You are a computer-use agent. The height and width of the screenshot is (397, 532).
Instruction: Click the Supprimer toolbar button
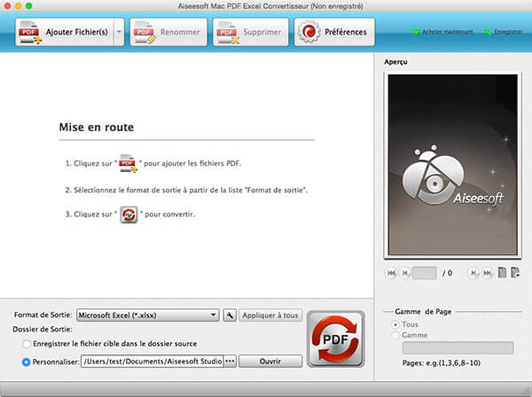tap(251, 33)
